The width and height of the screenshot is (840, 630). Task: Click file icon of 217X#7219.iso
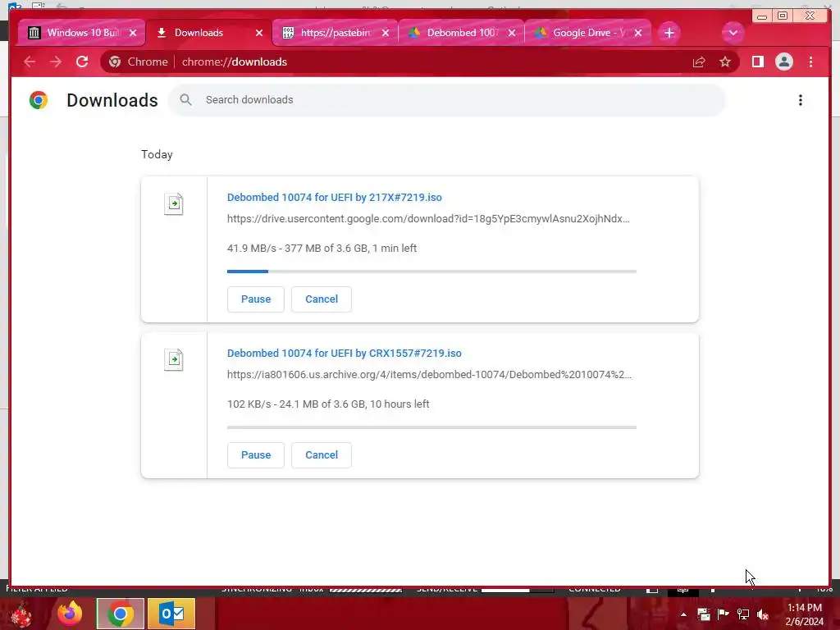tap(174, 203)
